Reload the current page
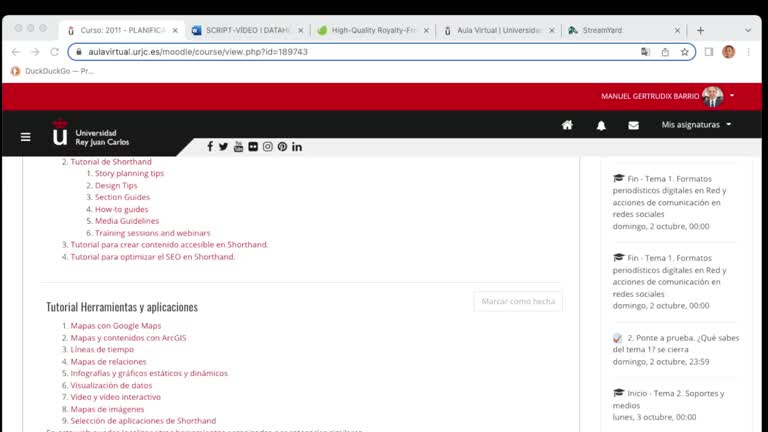The width and height of the screenshot is (768, 432). click(54, 51)
